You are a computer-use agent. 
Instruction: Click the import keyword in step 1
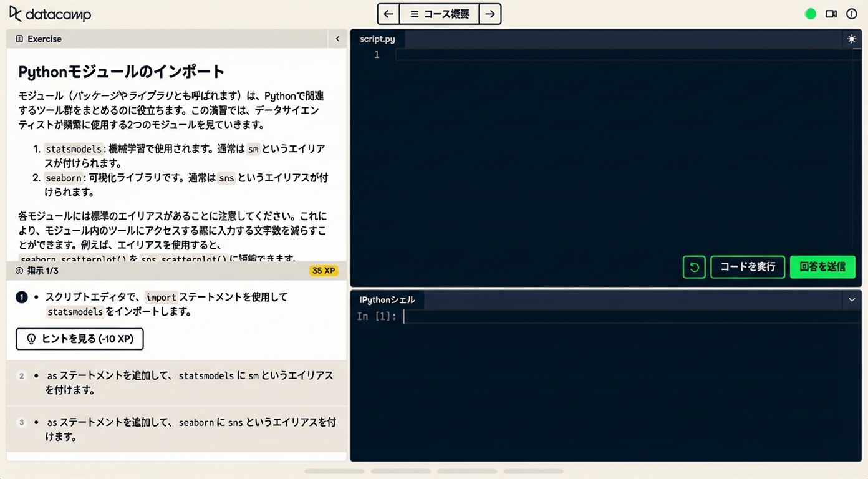(161, 297)
